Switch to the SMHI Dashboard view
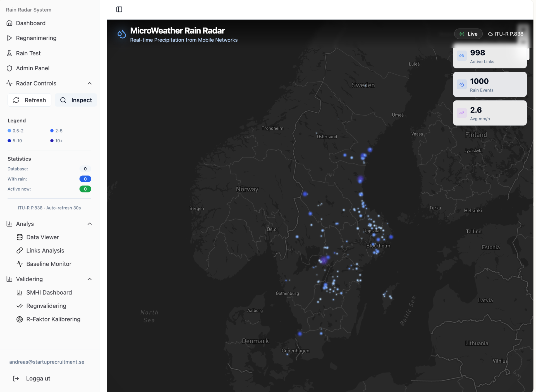The image size is (536, 392). 49,292
